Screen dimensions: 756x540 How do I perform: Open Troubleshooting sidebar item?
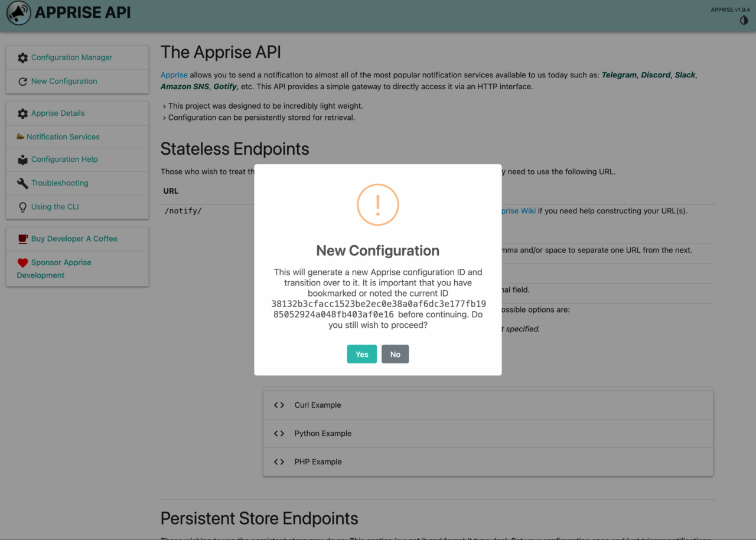pyautogui.click(x=77, y=183)
